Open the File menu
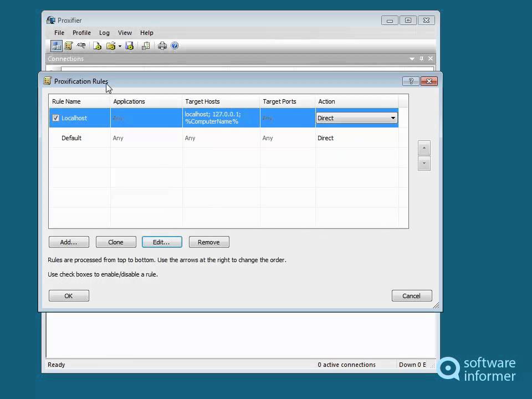This screenshot has height=399, width=532. (x=59, y=33)
